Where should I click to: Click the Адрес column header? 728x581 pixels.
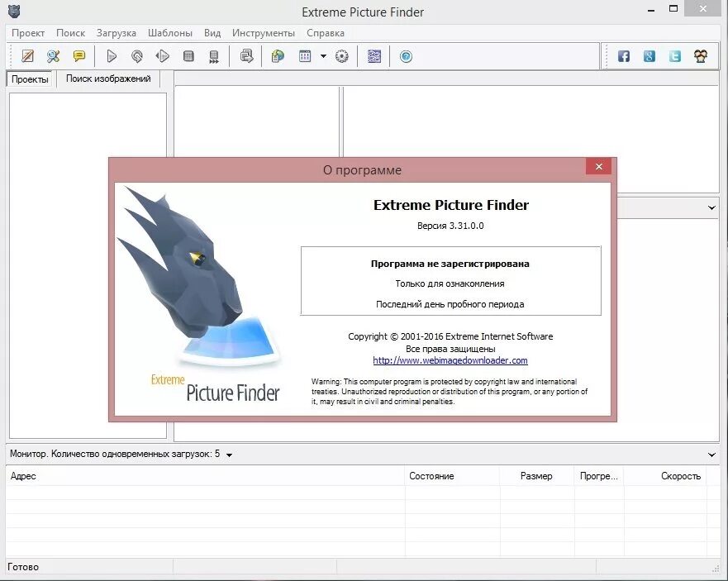205,476
